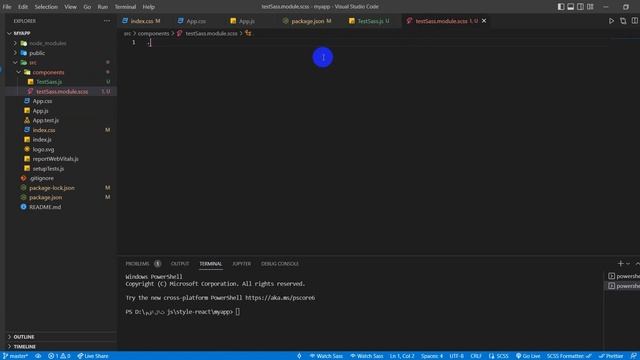Viewport: 640px width, 360px height.
Task: Click the errors and warnings status indicator
Action: pyautogui.click(x=59, y=356)
